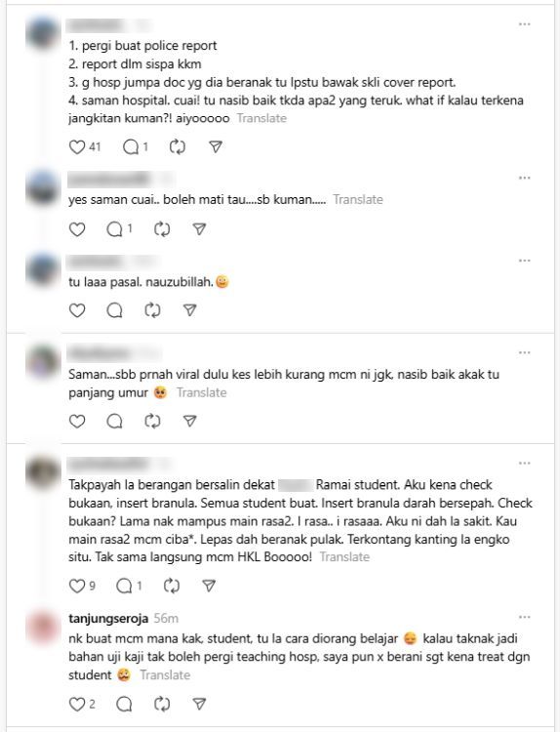Translate the 'Tak sama langsung mcm HKL' comment

tap(344, 557)
